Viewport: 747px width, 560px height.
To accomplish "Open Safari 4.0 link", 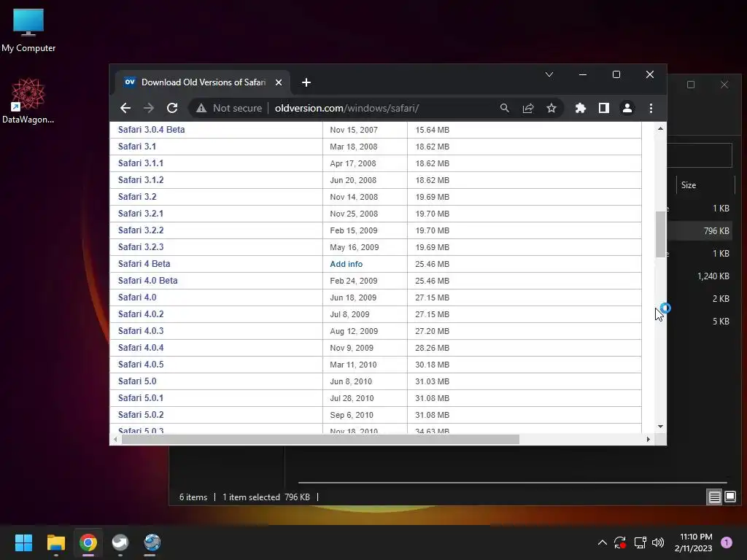I will click(137, 297).
